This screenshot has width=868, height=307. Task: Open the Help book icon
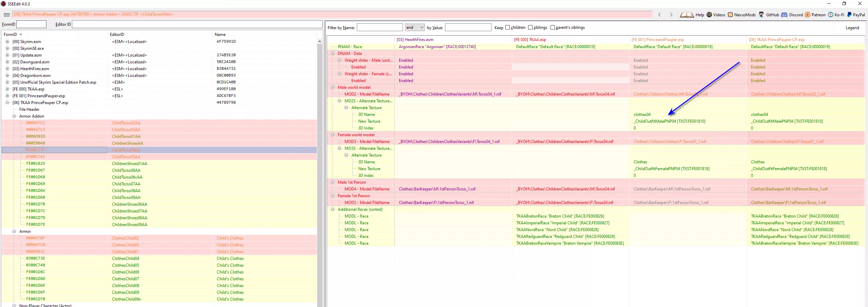pyautogui.click(x=687, y=15)
